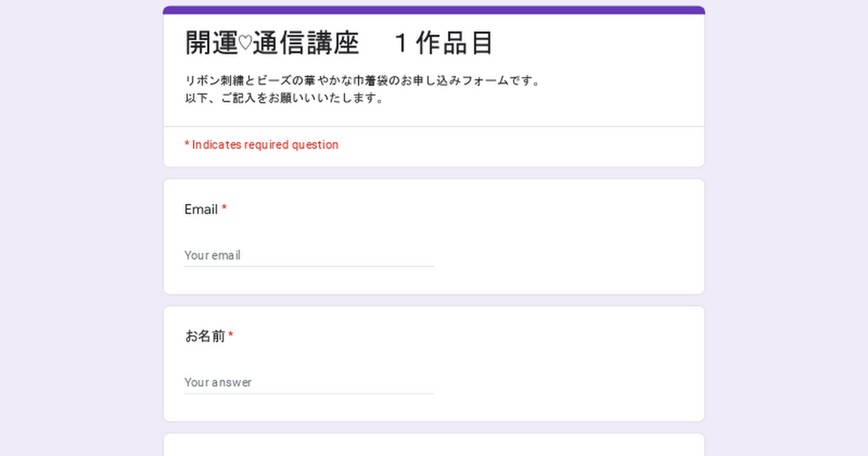The width and height of the screenshot is (868, 456).
Task: Click the partially visible card at the bottom
Action: (434, 445)
